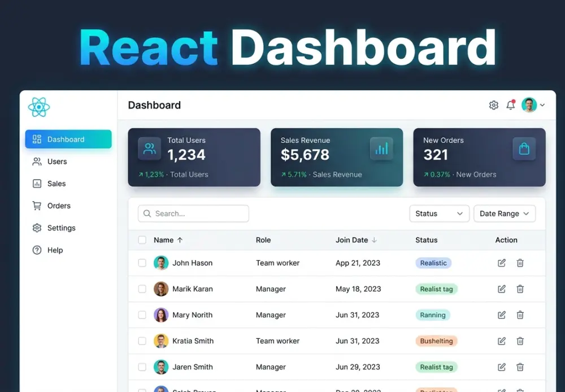Viewport: 565px width, 392px height.
Task: Click the magnifier icon in the search box
Action: click(147, 214)
